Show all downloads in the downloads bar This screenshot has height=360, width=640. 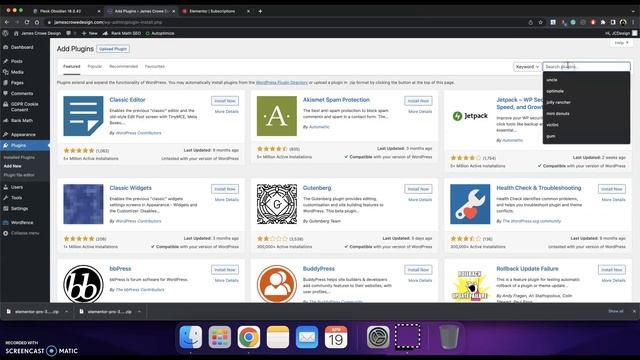click(616, 311)
